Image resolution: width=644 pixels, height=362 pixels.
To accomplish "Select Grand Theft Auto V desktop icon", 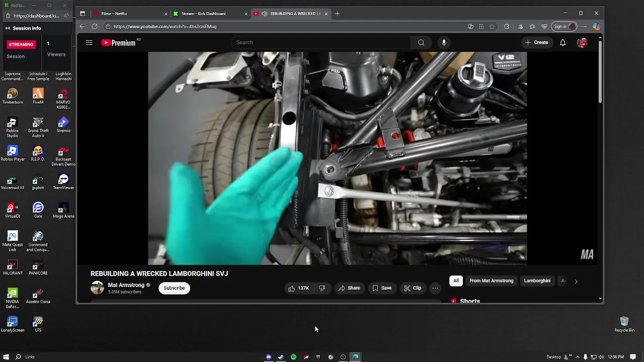I will [x=38, y=128].
